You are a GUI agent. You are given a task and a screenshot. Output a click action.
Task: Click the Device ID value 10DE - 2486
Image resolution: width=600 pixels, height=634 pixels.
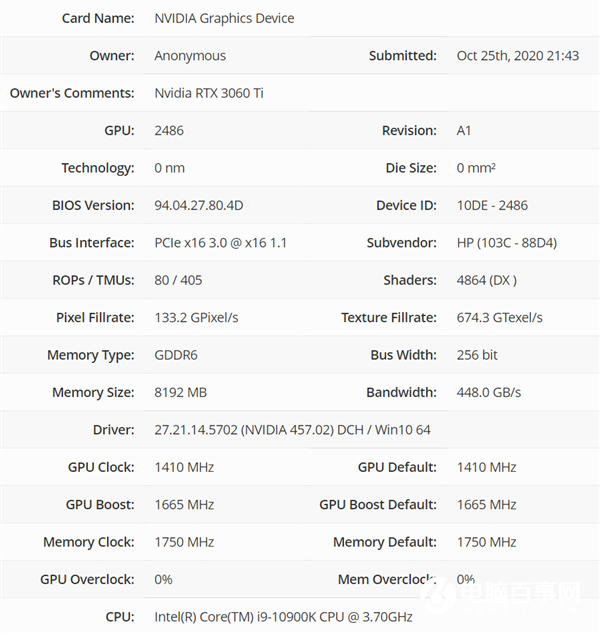coord(492,205)
